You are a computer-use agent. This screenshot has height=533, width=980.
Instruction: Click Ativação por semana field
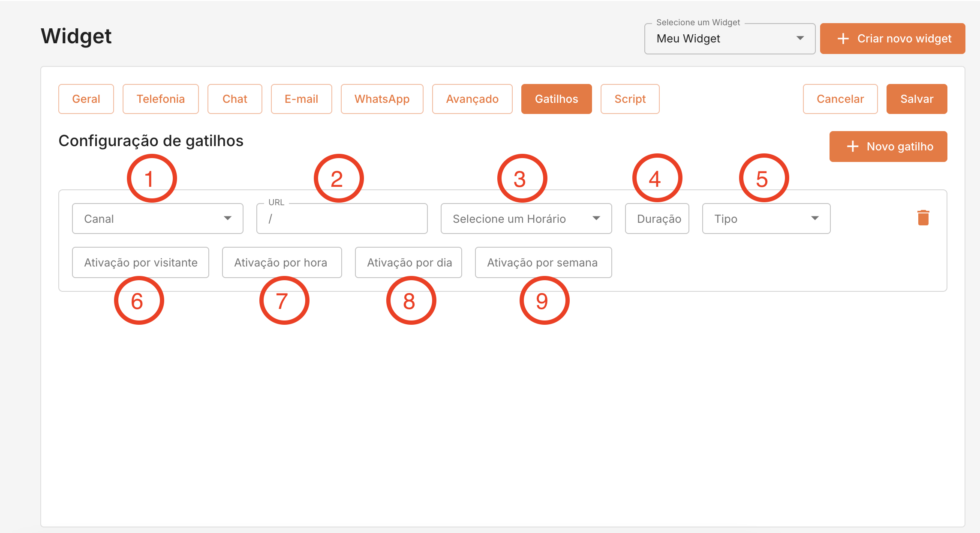543,263
